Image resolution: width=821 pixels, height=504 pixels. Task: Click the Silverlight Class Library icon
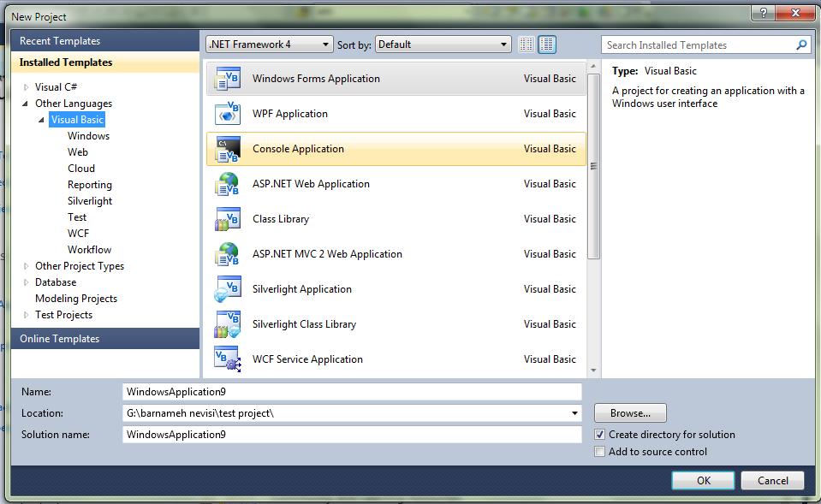[x=227, y=324]
